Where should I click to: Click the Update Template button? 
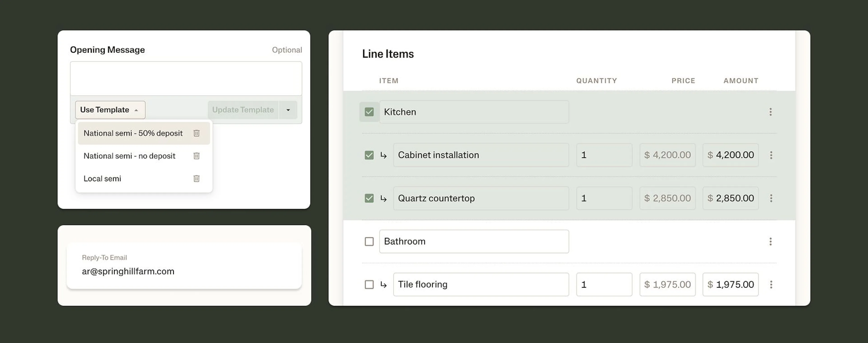click(243, 110)
